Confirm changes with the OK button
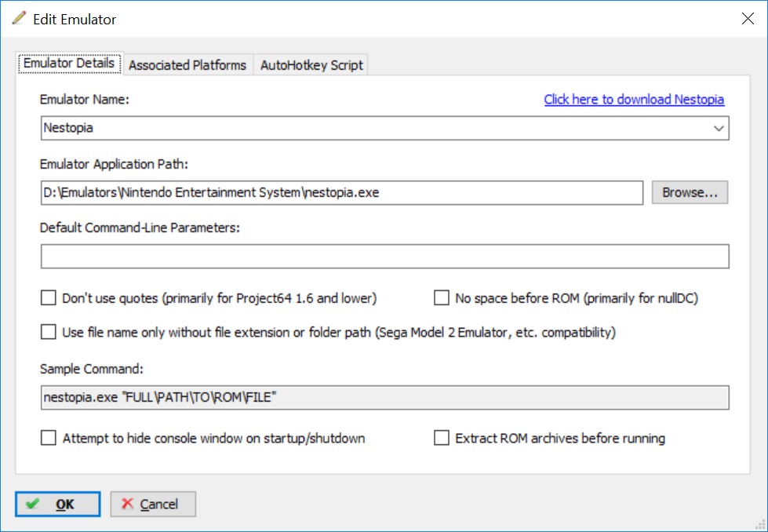Screen dimensions: 768x532 (x=58, y=504)
